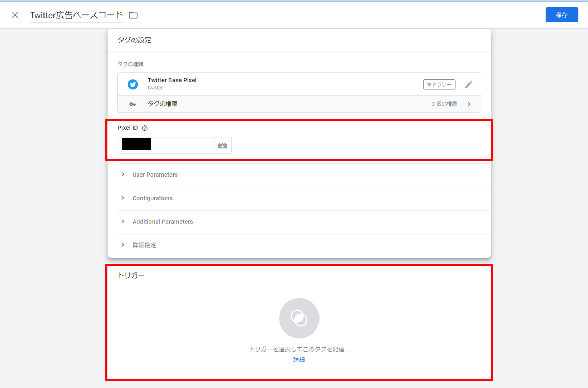Open the folder icon beside the tag name
588x388 pixels.
pos(133,15)
